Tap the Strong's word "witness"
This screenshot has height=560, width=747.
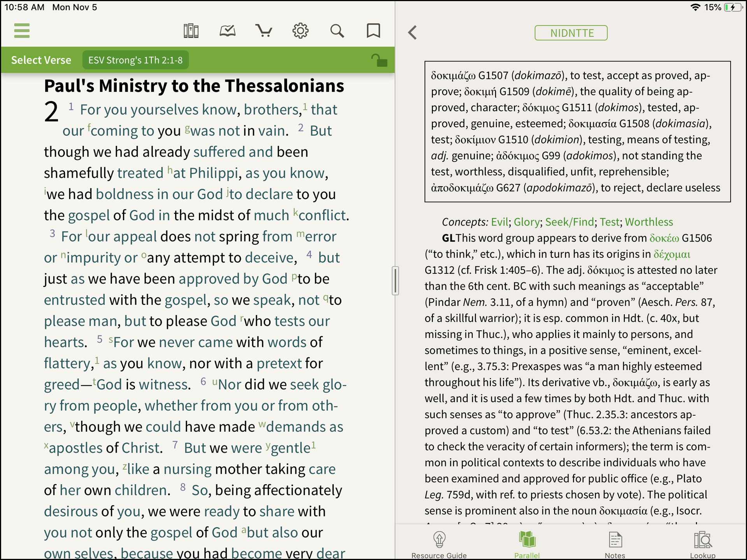[163, 384]
